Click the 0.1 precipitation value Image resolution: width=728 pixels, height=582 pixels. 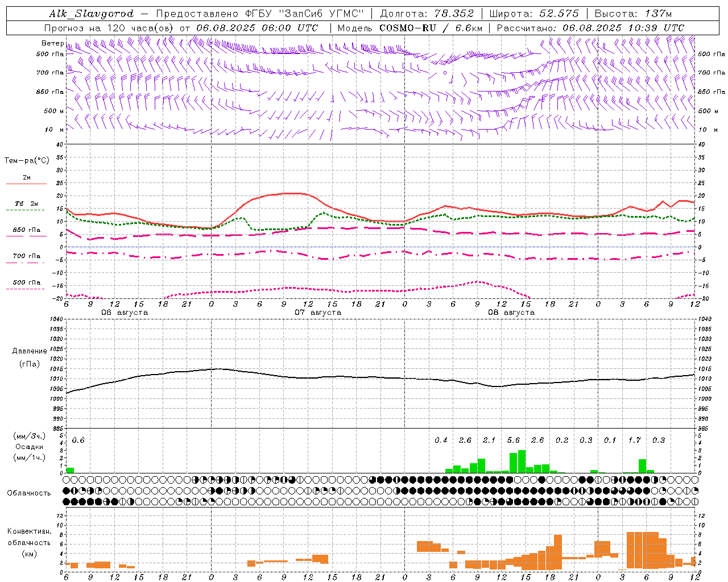pos(610,440)
